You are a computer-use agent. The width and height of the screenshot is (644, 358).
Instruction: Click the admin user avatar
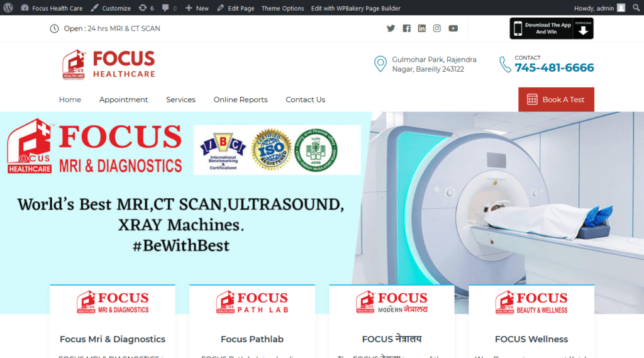[621, 8]
